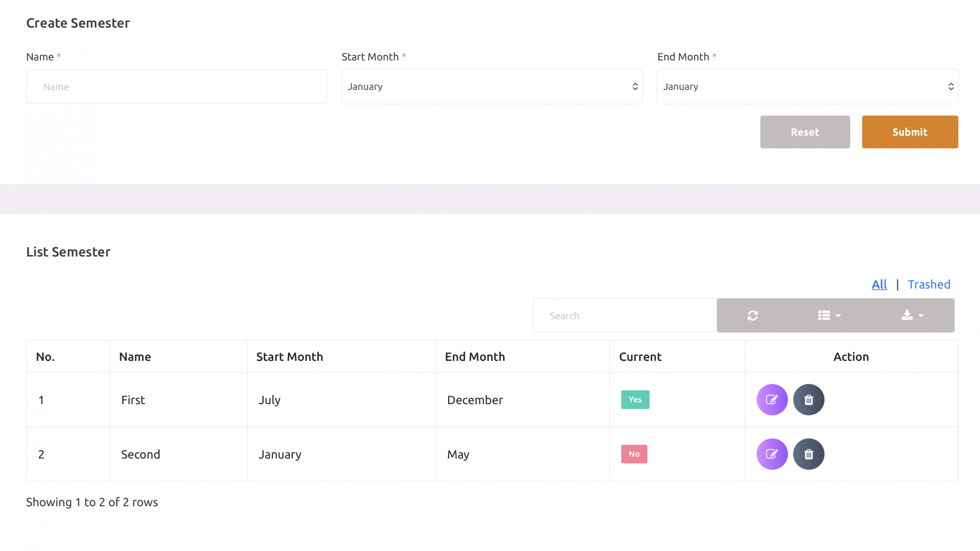Click the Submit button
The height and width of the screenshot is (551, 980).
(910, 132)
